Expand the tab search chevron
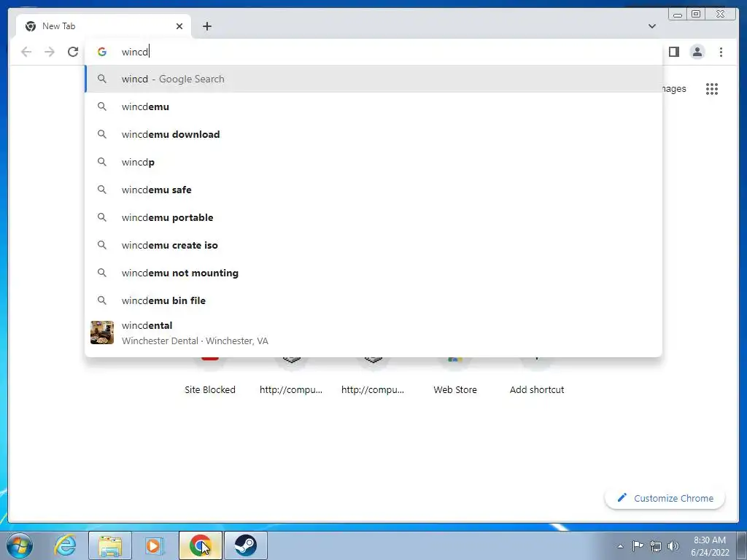747x560 pixels. click(652, 26)
